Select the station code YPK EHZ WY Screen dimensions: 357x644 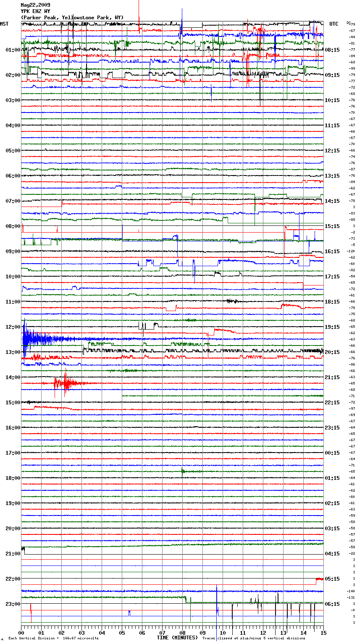pos(35,11)
